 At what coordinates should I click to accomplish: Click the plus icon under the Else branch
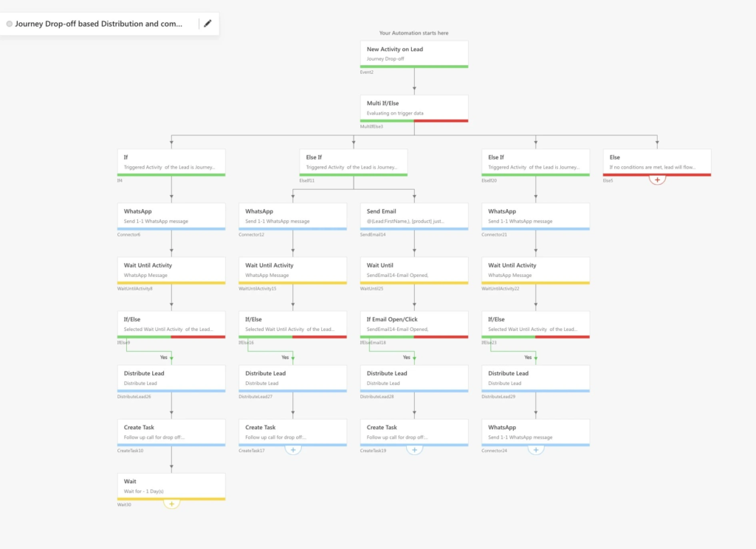coord(656,178)
